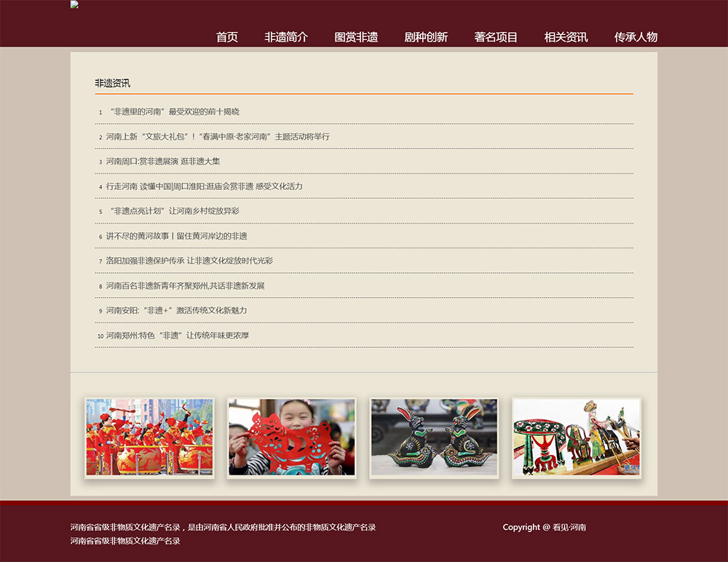The image size is (728, 562).
Task: Open the clay rabbit figurines photo
Action: 434,437
